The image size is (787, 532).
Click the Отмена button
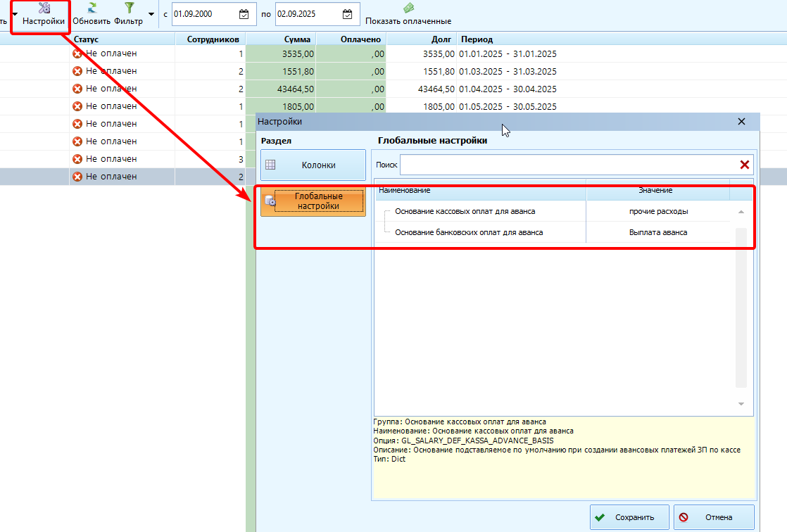click(714, 517)
